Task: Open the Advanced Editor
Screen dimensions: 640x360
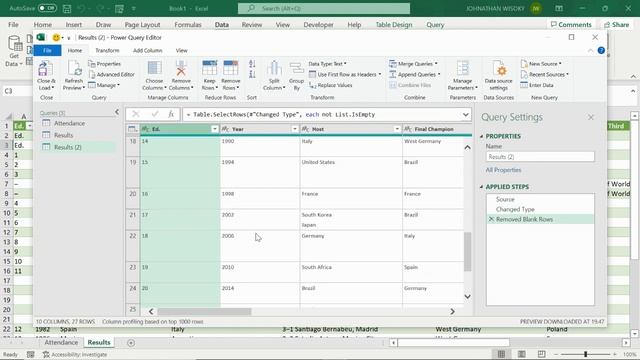Action: click(x=111, y=74)
